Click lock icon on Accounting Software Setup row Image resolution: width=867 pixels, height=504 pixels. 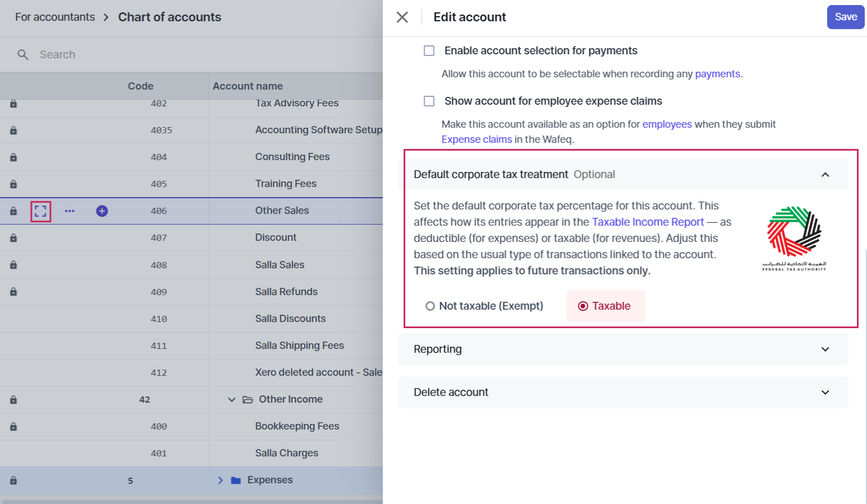point(13,130)
